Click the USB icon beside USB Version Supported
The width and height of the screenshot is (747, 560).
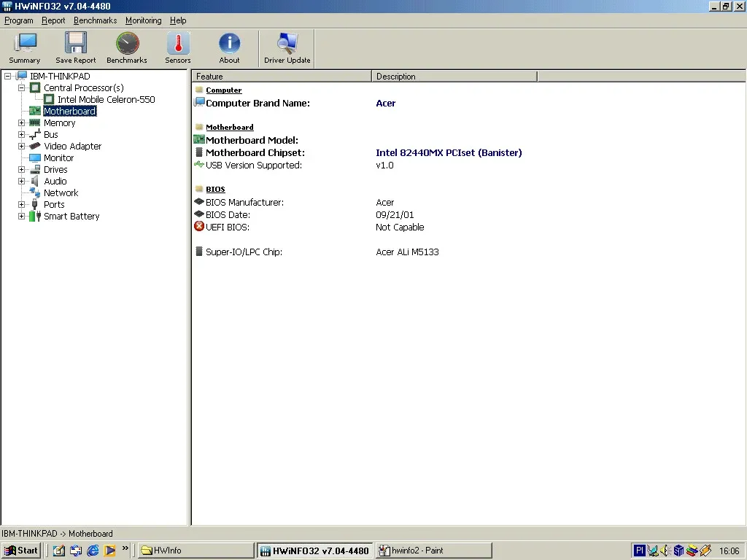(199, 165)
